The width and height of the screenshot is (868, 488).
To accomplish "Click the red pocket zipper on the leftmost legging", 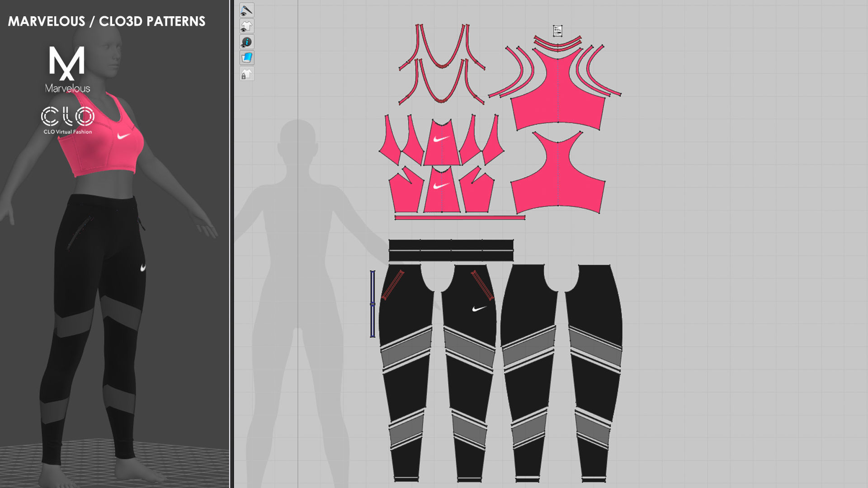I will tap(392, 285).
